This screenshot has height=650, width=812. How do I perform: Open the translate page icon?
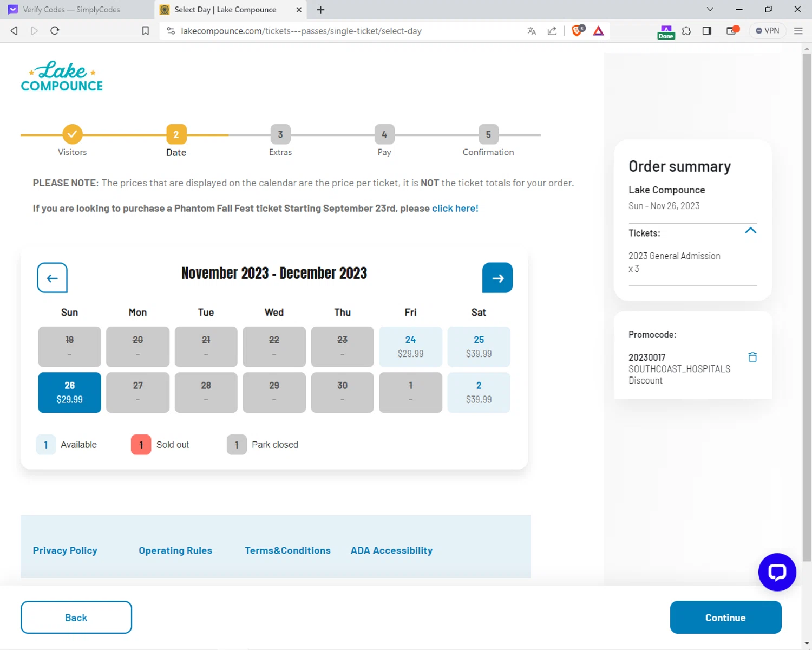click(532, 31)
